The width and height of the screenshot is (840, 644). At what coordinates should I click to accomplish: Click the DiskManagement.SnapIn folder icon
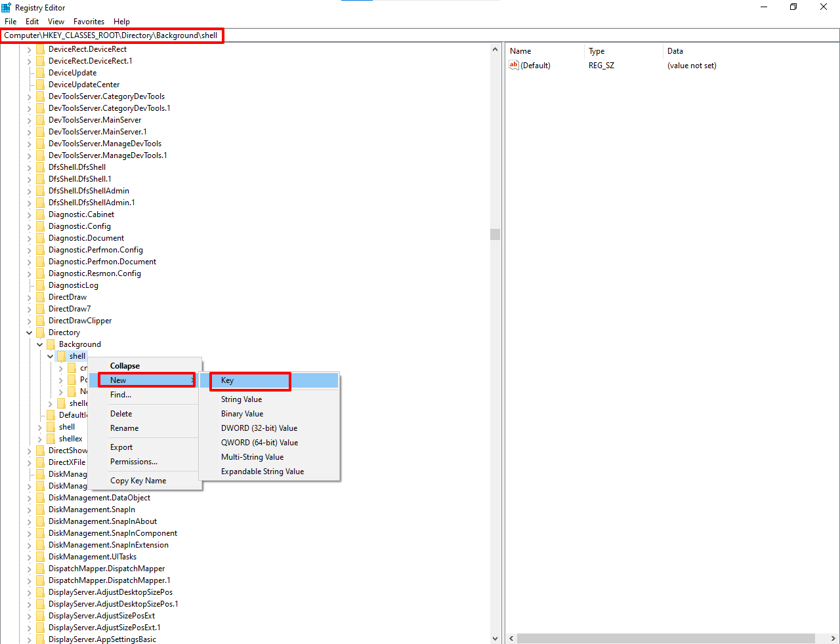click(40, 509)
